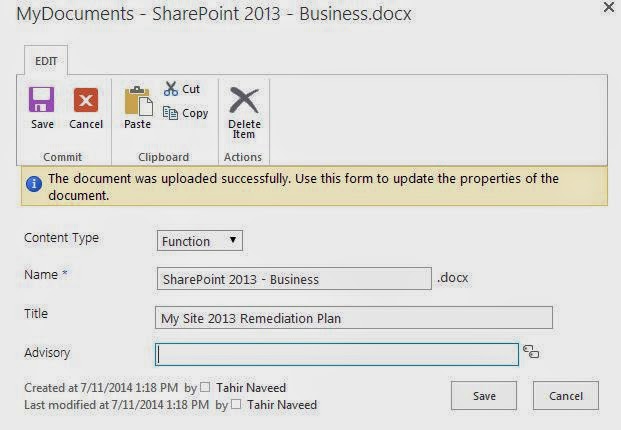The height and width of the screenshot is (430, 621).
Task: Click Tahir Naveed link on Created line
Action: (x=251, y=388)
